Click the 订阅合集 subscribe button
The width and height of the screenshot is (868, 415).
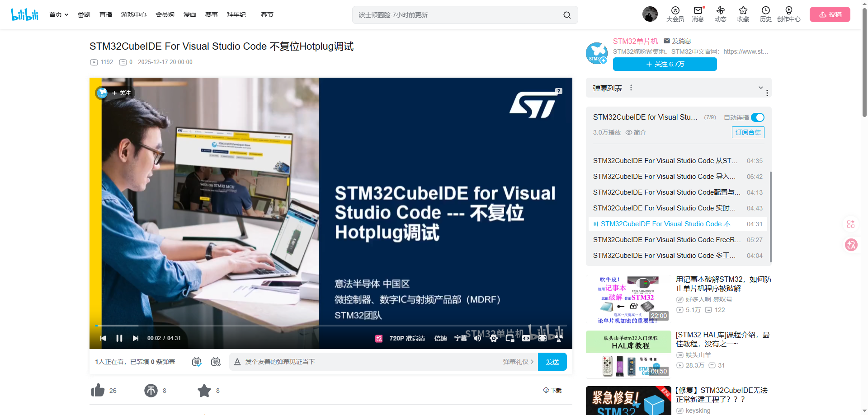748,132
